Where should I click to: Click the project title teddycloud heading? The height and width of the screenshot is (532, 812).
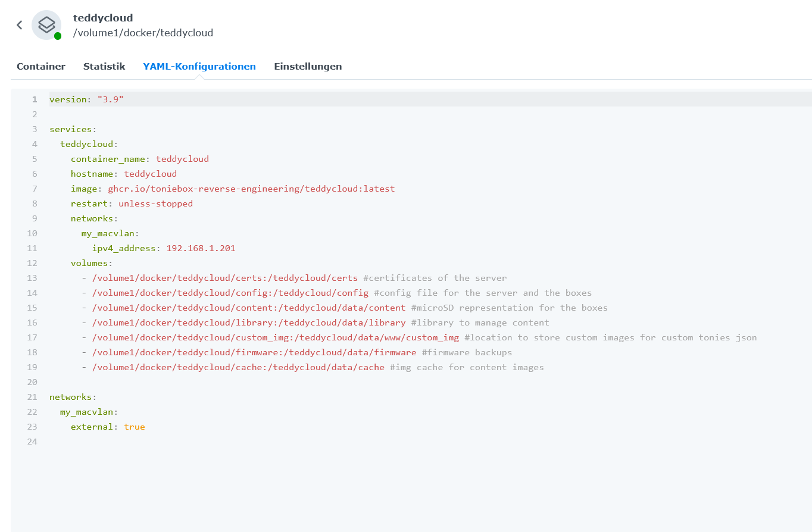tap(103, 18)
